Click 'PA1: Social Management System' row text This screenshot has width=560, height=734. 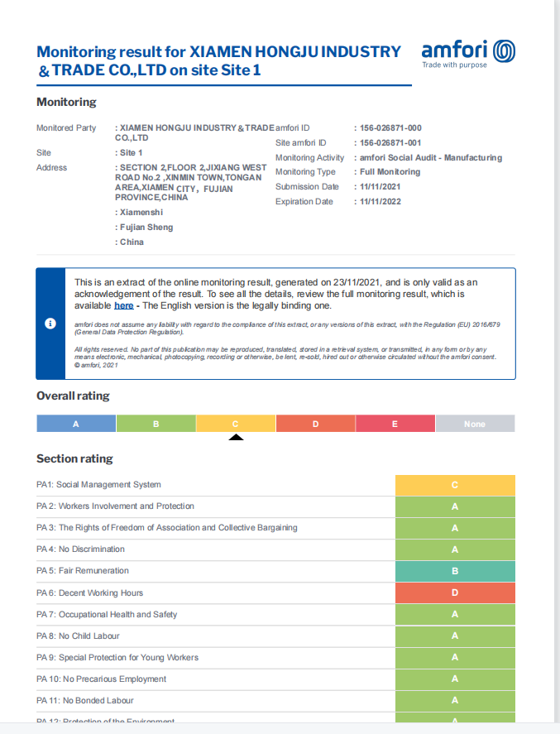98,484
